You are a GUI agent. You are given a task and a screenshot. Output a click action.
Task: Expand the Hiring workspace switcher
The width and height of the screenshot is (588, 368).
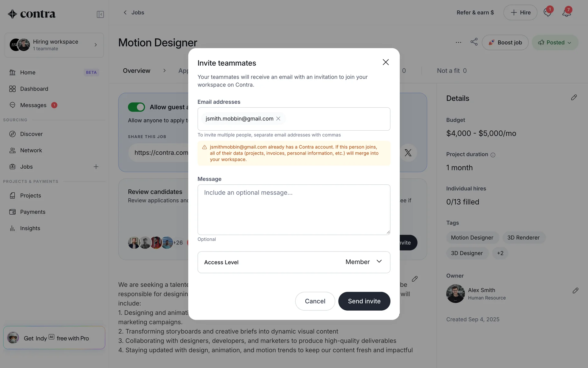pyautogui.click(x=54, y=45)
